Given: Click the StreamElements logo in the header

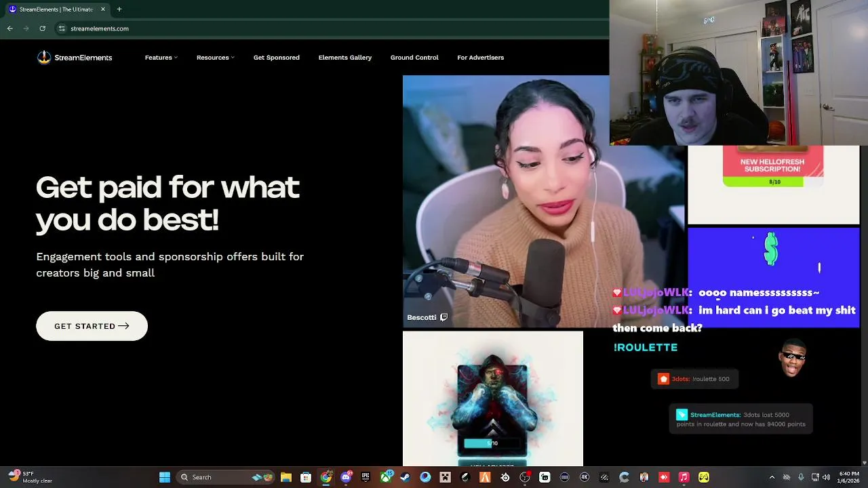Looking at the screenshot, I should pos(74,58).
